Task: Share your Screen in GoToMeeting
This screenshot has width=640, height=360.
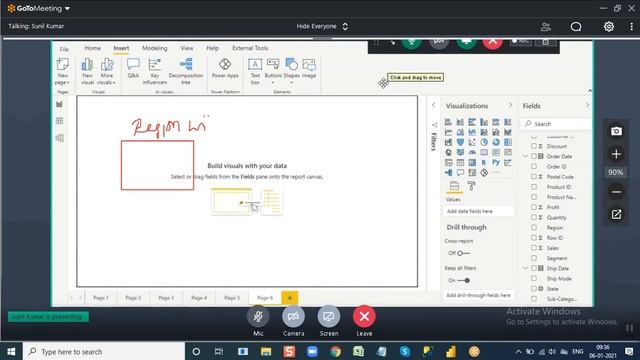Action: tap(329, 316)
